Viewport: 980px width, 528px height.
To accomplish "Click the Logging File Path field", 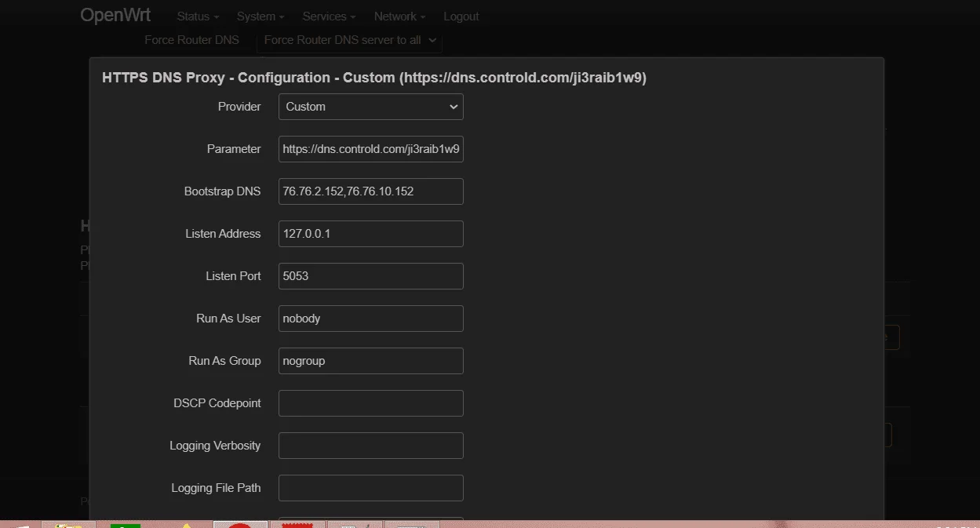I will coord(370,488).
